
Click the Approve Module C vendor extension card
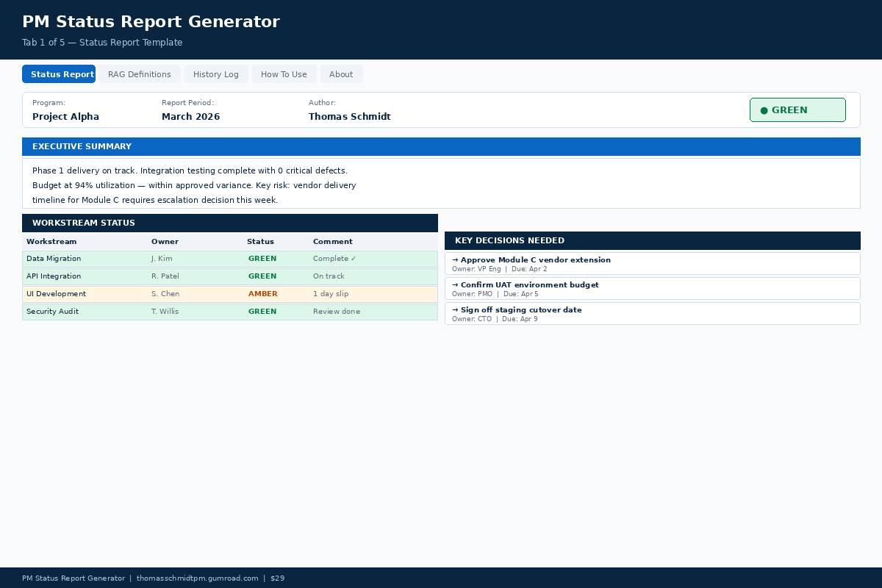(x=652, y=263)
